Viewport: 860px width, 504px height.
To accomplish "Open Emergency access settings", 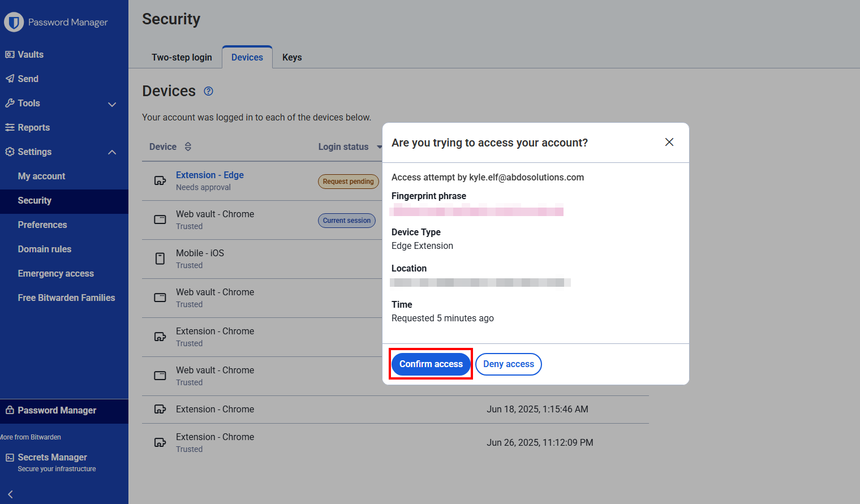I will click(56, 273).
